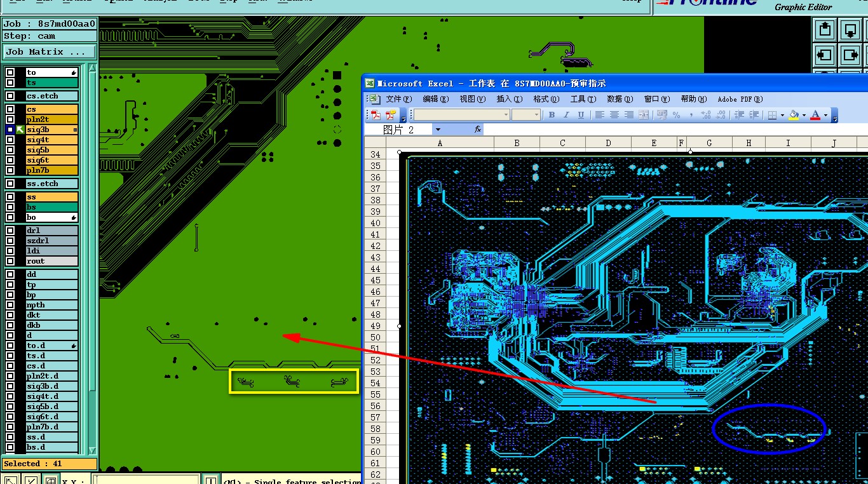Align text right in Excel
This screenshot has height=484, width=868.
[629, 115]
